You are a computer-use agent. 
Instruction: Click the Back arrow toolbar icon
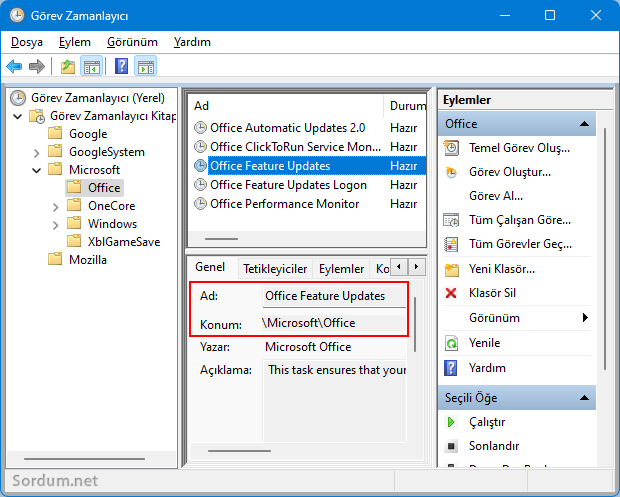(14, 66)
